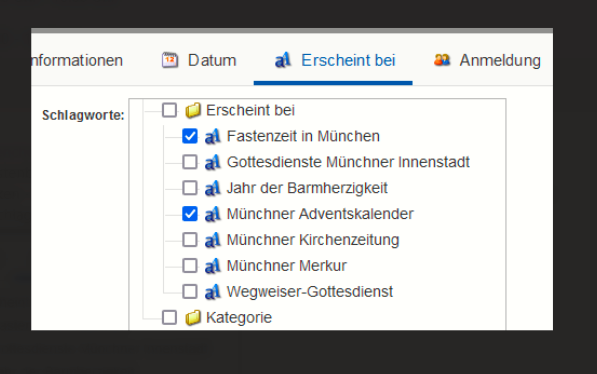The height and width of the screenshot is (374, 597).
Task: Click the Jahr der Barmherzigkeit label
Action: pyautogui.click(x=307, y=188)
